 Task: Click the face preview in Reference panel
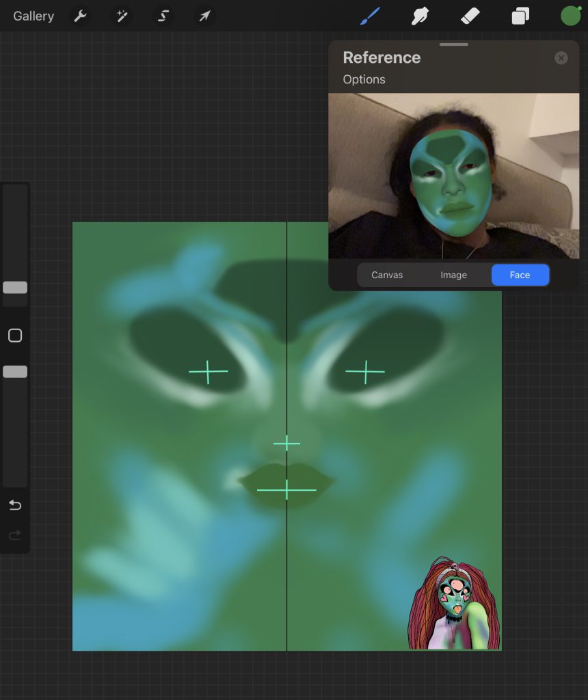coord(453,176)
